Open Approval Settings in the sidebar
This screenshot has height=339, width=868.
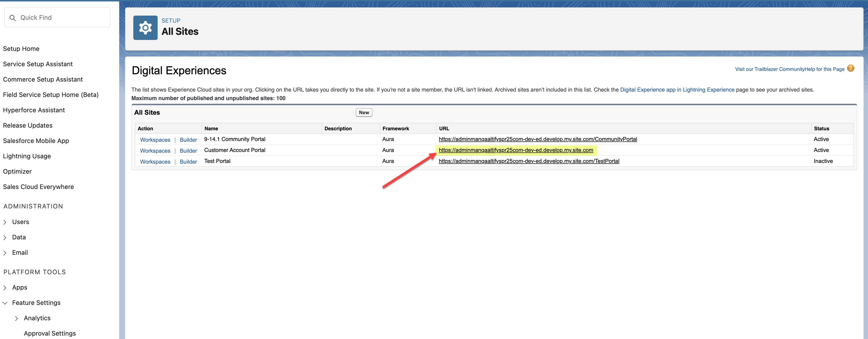50,333
